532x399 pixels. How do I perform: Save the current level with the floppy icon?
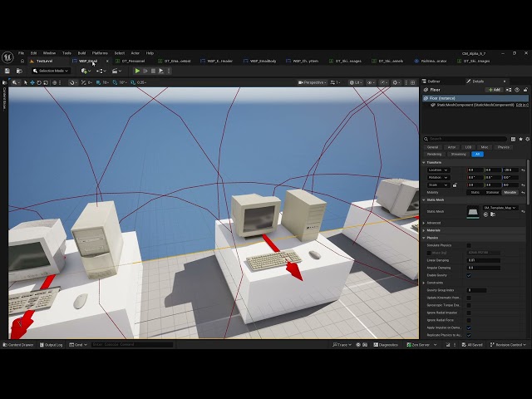(7, 71)
